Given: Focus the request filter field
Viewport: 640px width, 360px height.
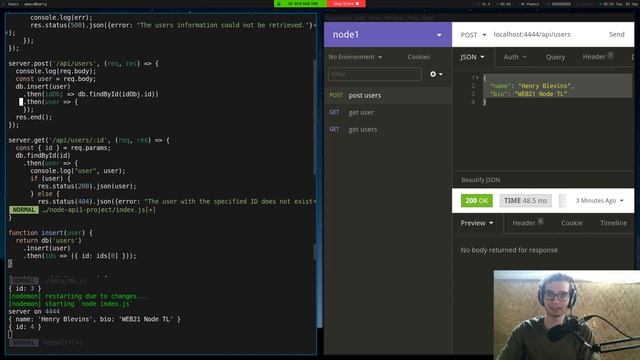Looking at the screenshot, I should pos(374,74).
